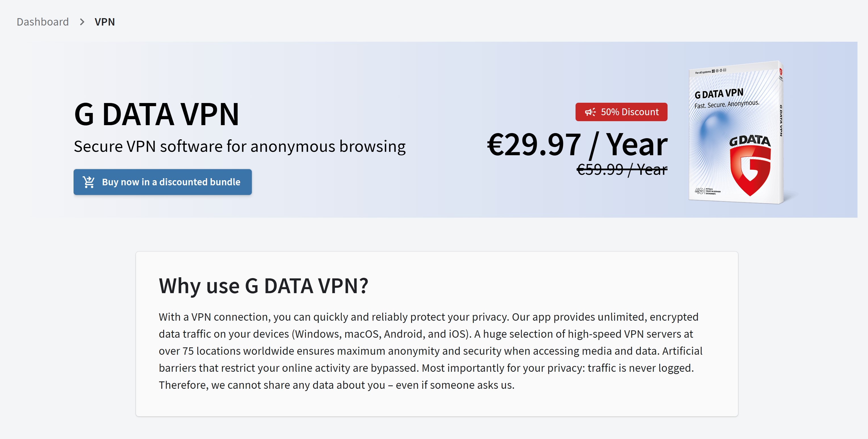Click the Android robot icon on the box
868x439 pixels.
[721, 71]
